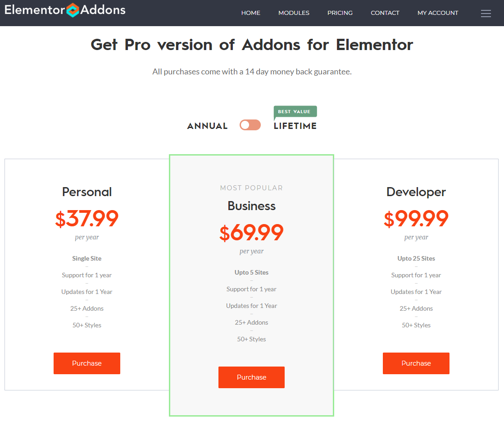Click the $69.99 Business price
The image size is (504, 422).
tap(251, 233)
